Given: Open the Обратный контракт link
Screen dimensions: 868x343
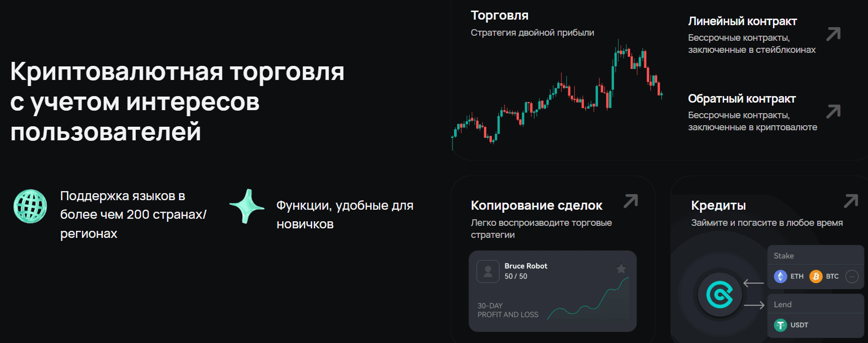Looking at the screenshot, I should click(742, 99).
